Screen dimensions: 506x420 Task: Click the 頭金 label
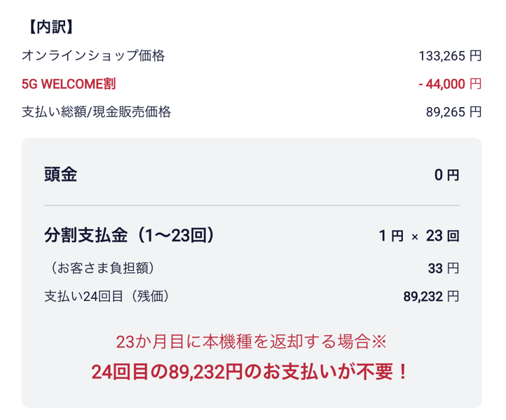point(60,174)
